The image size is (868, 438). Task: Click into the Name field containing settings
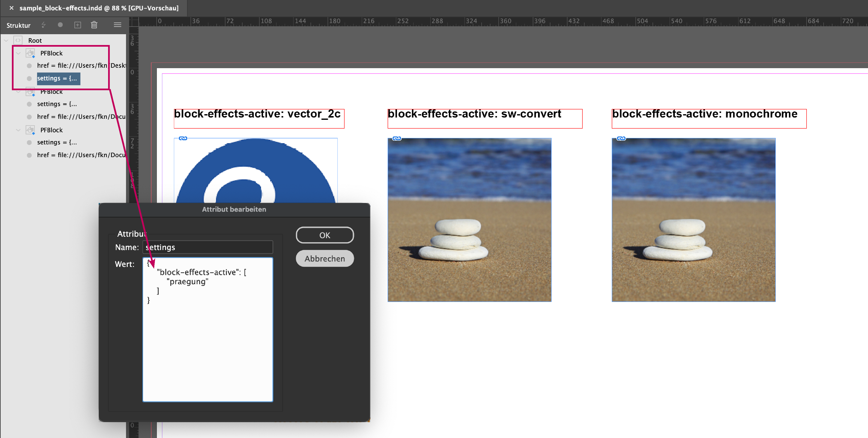(x=207, y=247)
